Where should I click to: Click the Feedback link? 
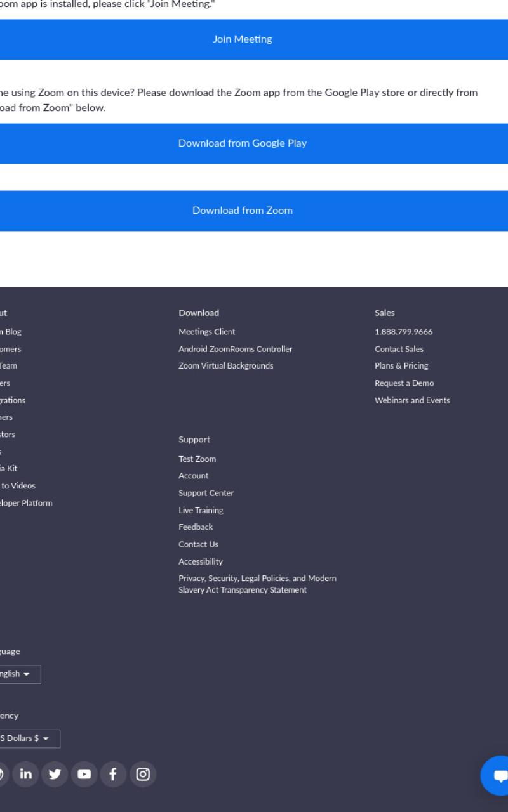coord(196,527)
